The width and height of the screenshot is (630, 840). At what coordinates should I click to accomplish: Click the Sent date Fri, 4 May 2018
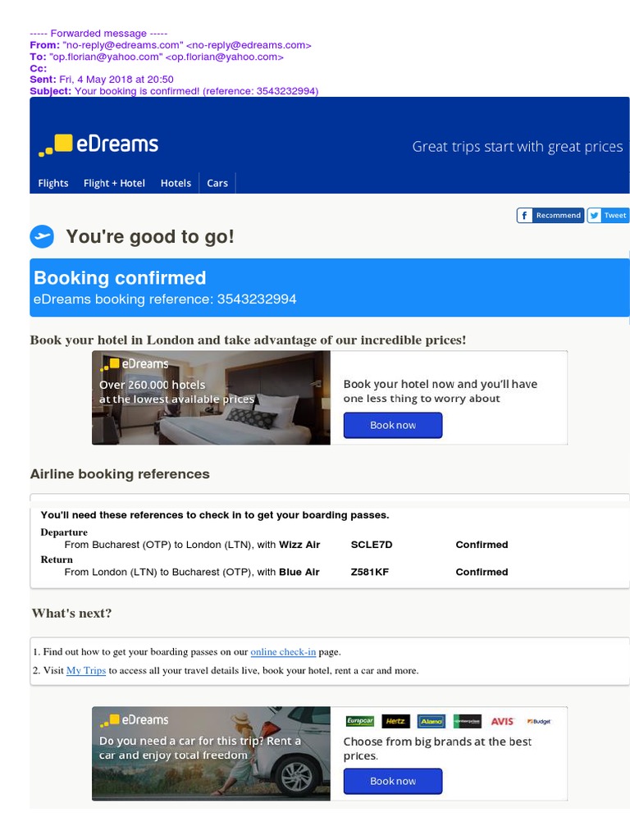coord(116,80)
